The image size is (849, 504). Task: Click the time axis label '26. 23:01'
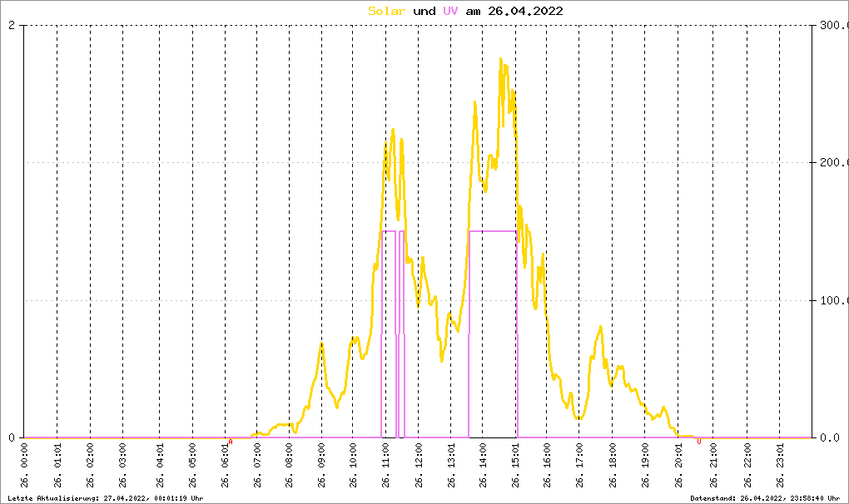pos(780,466)
